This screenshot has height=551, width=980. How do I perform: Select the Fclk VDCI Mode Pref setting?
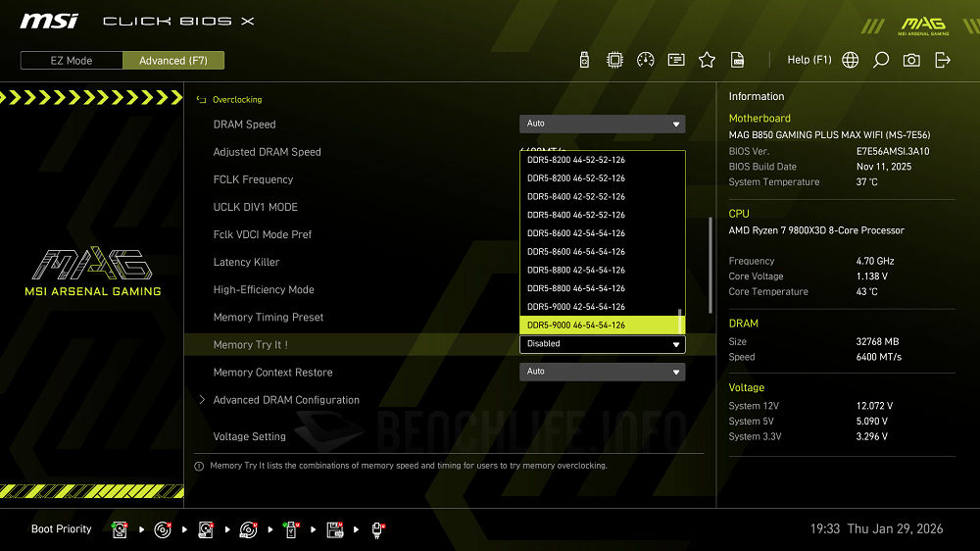[x=263, y=234]
